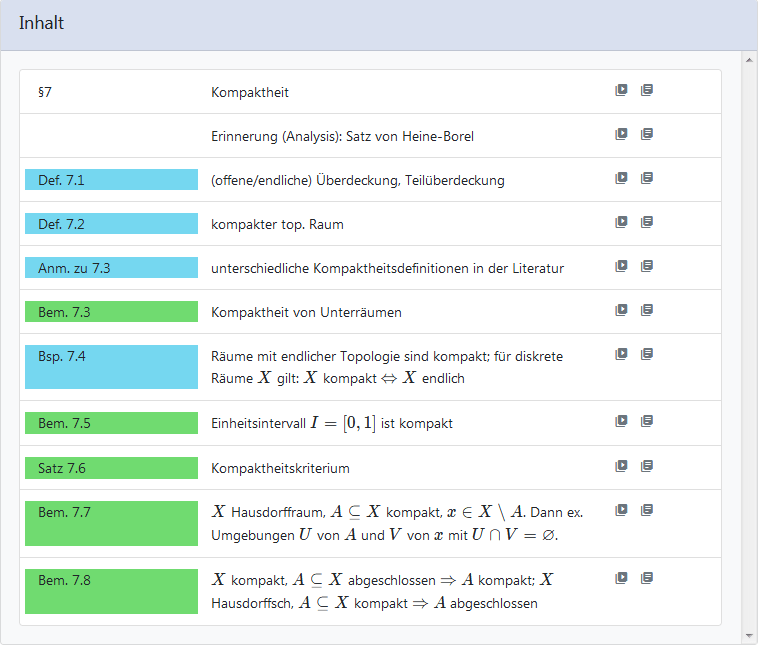Open video icon for §7 Kompaktheit row

[621, 90]
